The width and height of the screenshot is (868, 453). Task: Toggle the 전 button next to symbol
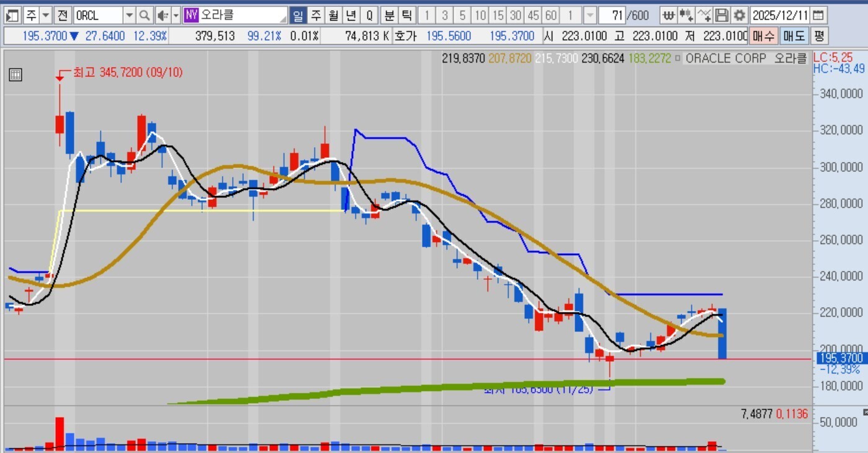pos(63,15)
